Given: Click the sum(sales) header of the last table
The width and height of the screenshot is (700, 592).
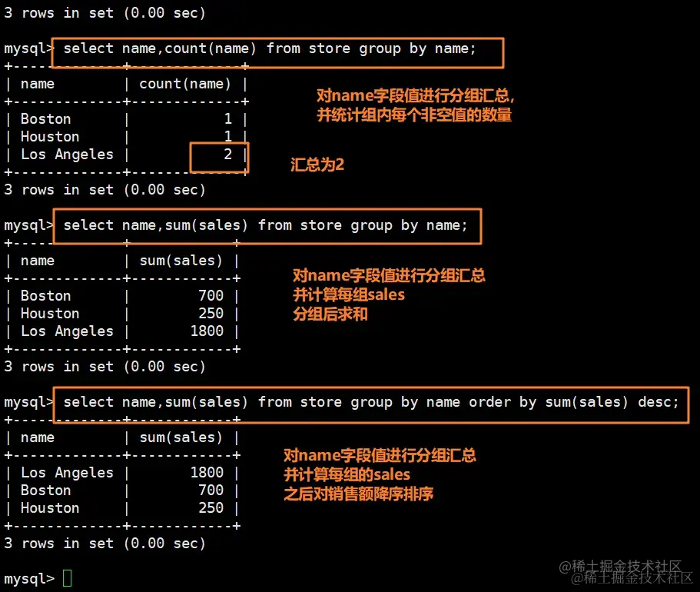Looking at the screenshot, I should [181, 437].
